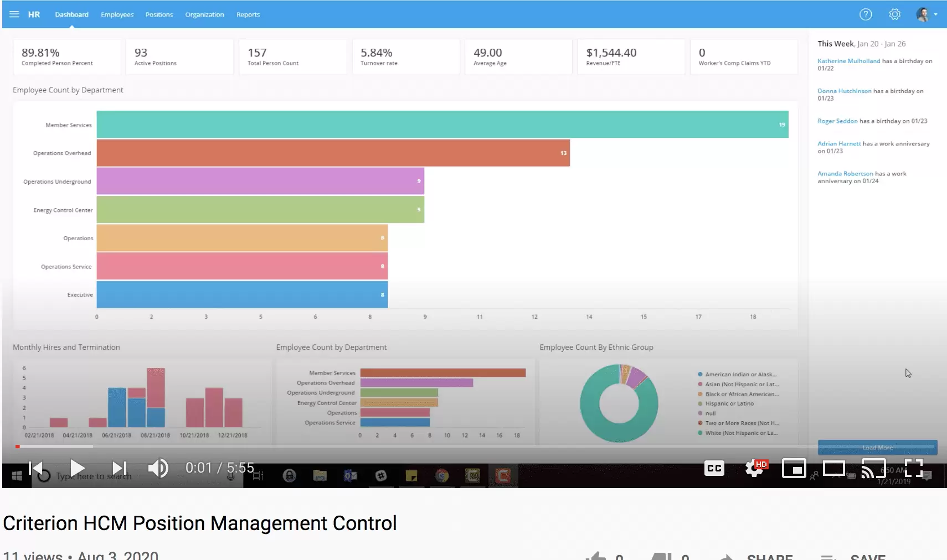This screenshot has height=560, width=947.
Task: Mute the video volume
Action: tap(158, 469)
